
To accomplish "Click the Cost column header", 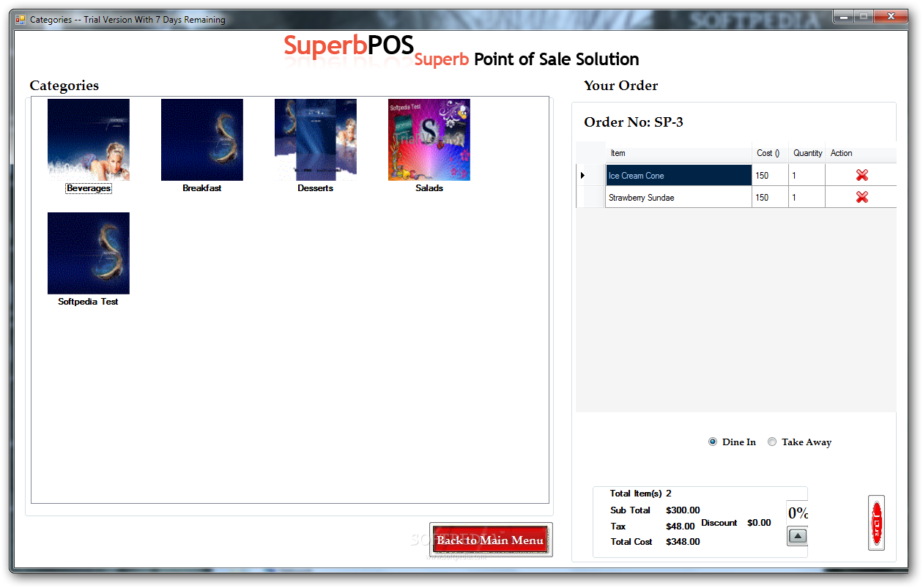I will coord(770,153).
